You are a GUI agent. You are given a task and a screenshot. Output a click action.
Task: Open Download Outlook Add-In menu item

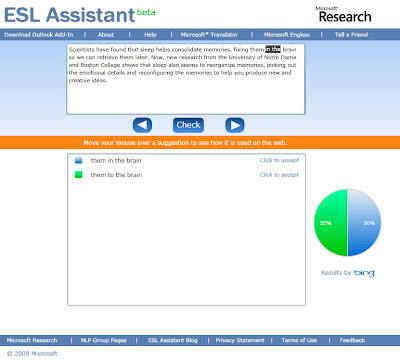(39, 35)
